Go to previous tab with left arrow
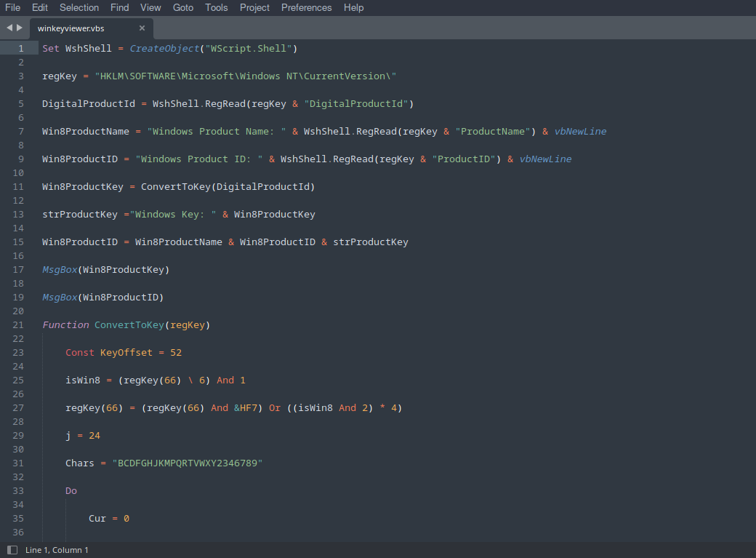 tap(9, 28)
